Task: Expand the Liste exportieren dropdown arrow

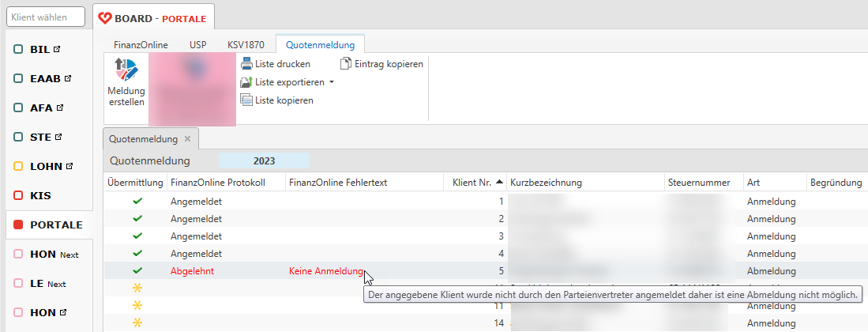Action: pyautogui.click(x=332, y=82)
